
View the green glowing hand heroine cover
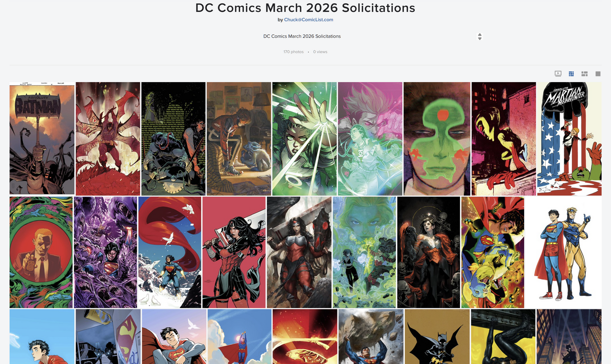[x=305, y=138]
